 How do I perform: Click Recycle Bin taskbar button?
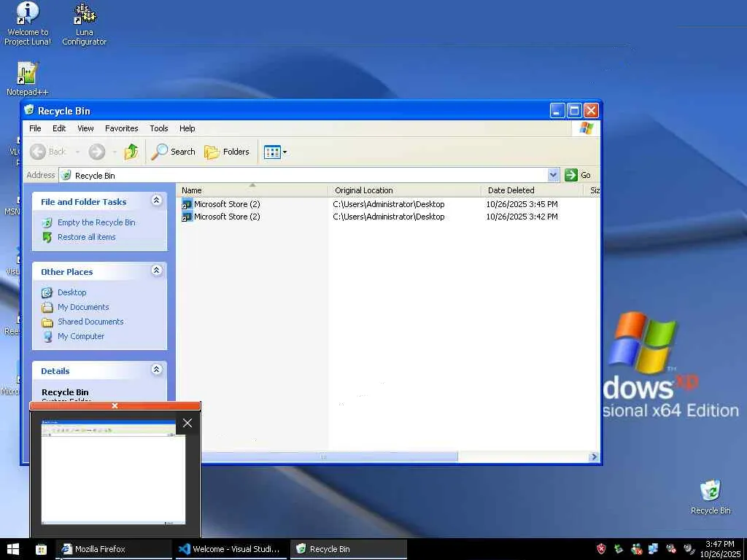(x=349, y=549)
